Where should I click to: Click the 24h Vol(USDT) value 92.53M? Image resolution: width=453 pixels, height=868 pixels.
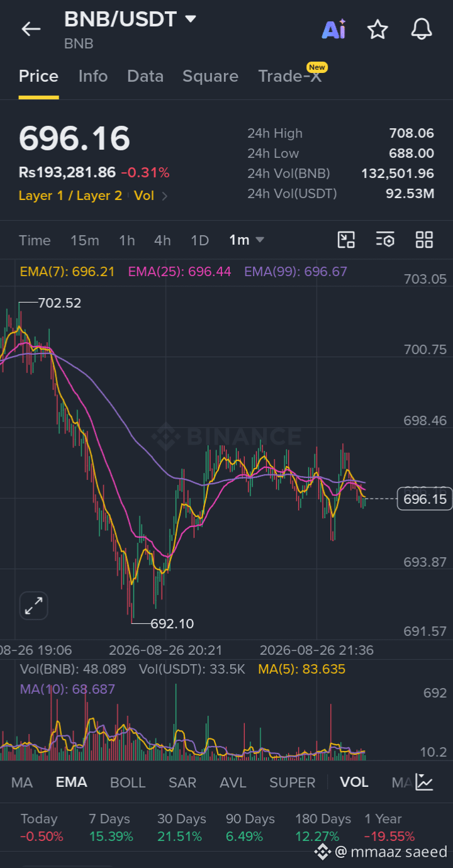(410, 194)
